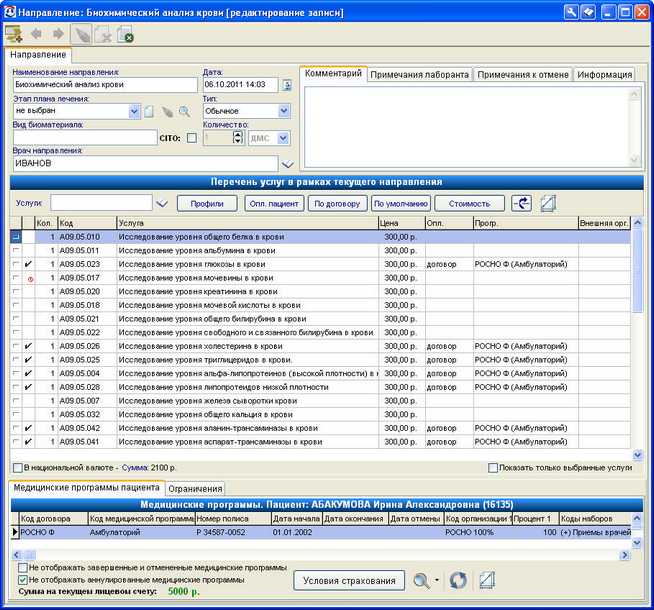
Task: Expand the services lookup arrow next to Услуги field
Action: pyautogui.click(x=162, y=203)
